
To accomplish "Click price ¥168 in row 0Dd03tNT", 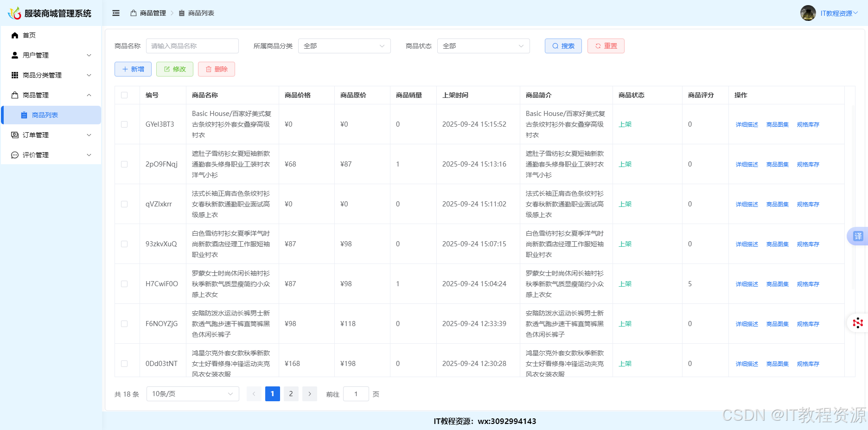I will [292, 364].
